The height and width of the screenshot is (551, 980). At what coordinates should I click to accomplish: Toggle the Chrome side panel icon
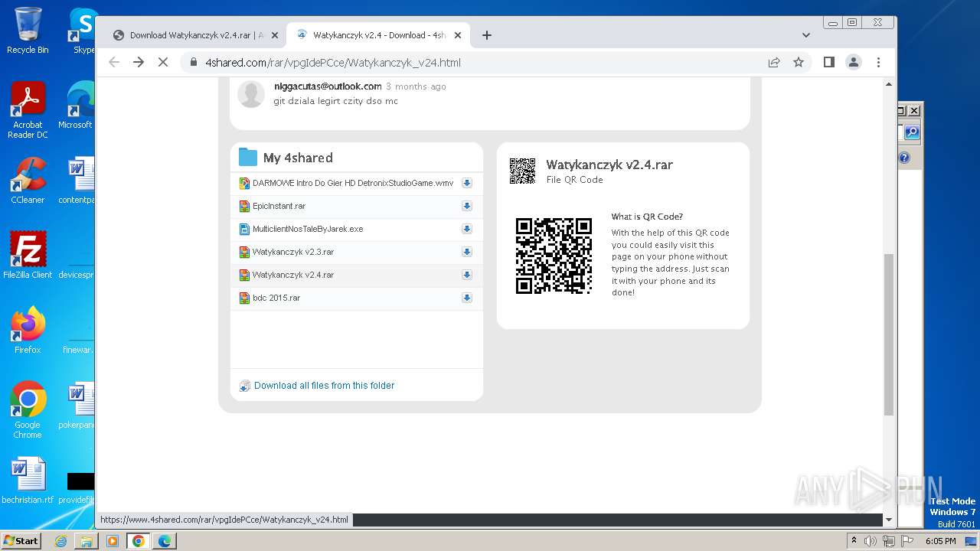[829, 62]
